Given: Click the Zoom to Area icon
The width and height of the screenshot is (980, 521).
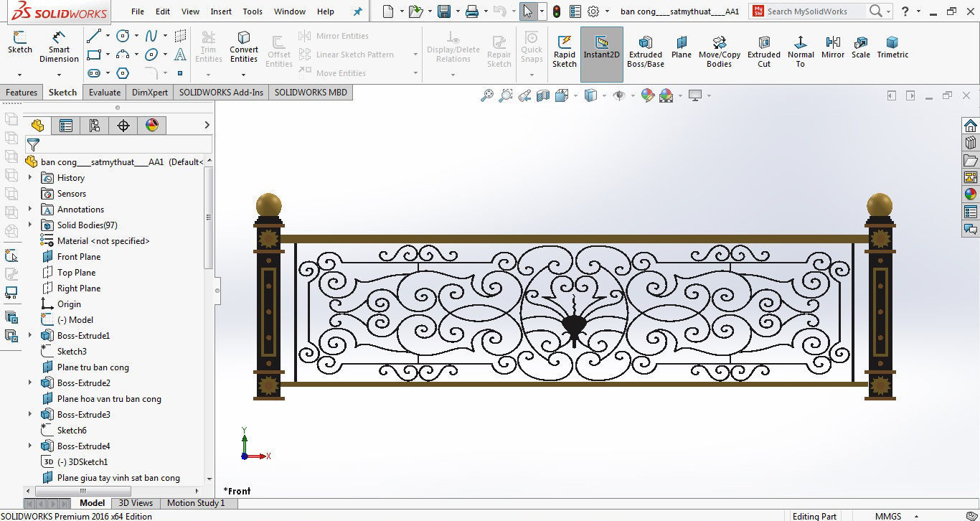Looking at the screenshot, I should tap(506, 95).
